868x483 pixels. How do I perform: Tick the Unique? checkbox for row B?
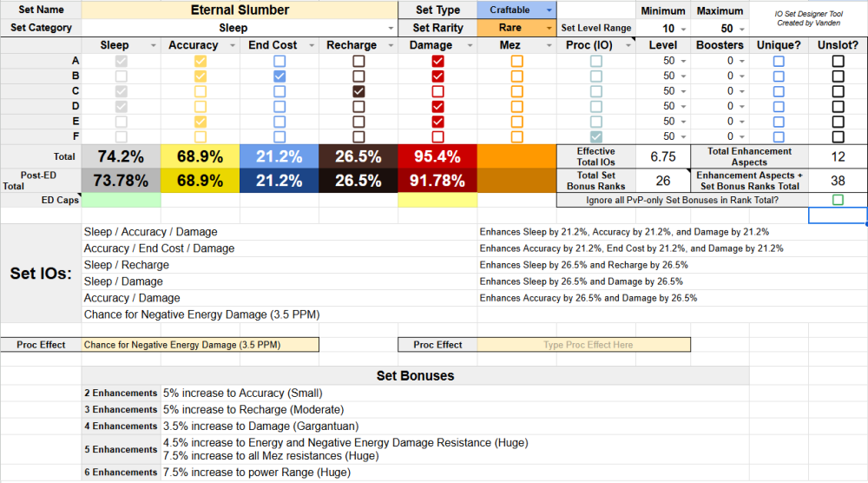(779, 76)
